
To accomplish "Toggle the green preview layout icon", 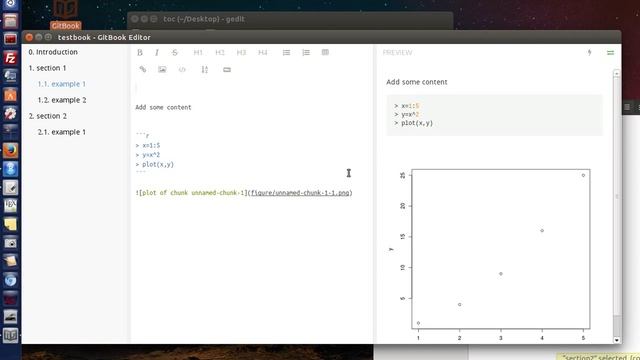I will [611, 52].
